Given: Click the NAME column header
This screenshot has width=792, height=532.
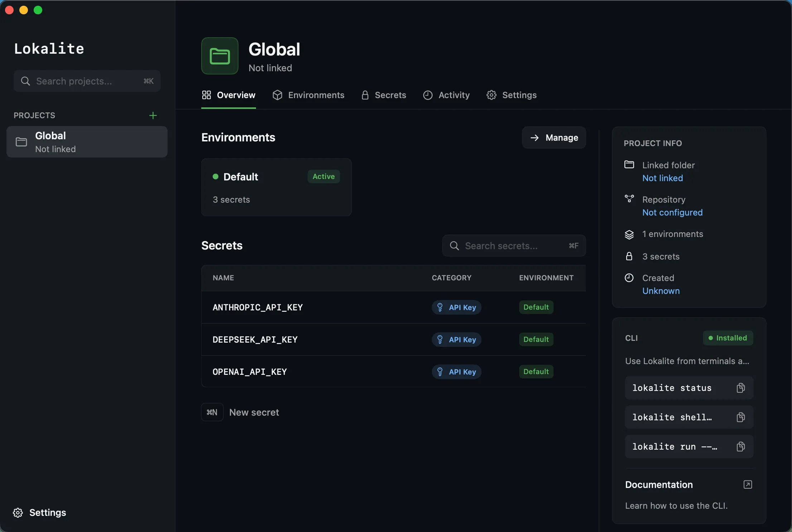Looking at the screenshot, I should [223, 278].
